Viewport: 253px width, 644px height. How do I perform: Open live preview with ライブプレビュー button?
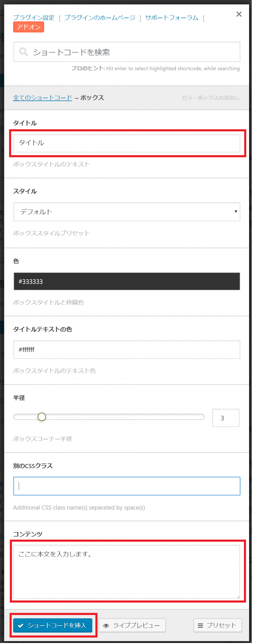(x=132, y=625)
